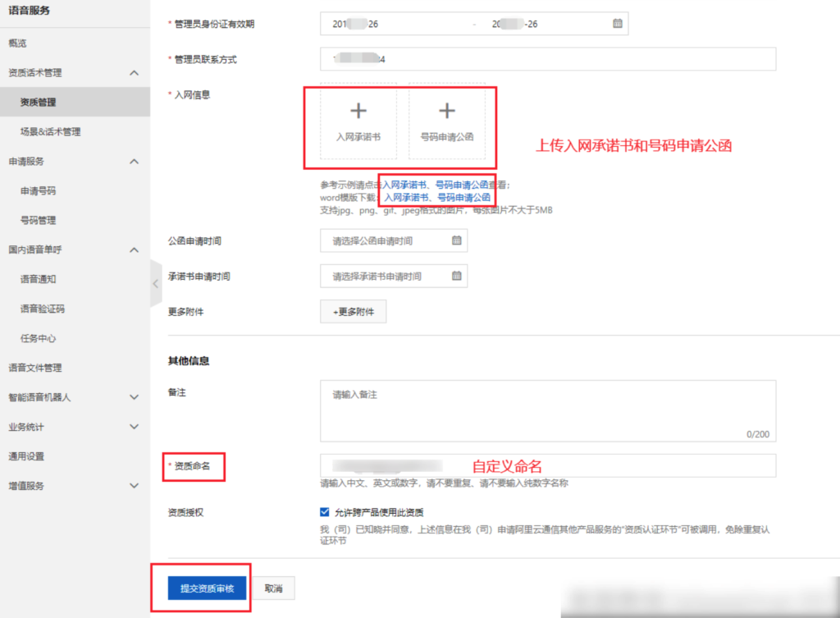Click the 取消 button
This screenshot has height=618, width=840.
[x=272, y=588]
